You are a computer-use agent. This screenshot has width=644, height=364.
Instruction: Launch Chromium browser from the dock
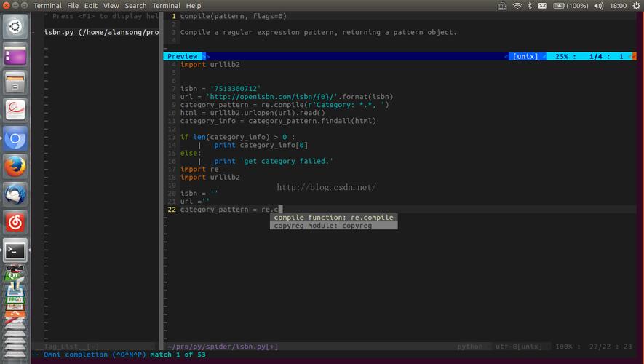point(15,138)
